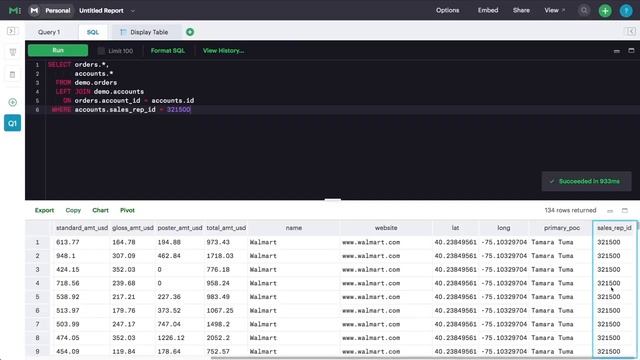Select the Query 1 tab
This screenshot has height=360, width=640.
click(49, 32)
